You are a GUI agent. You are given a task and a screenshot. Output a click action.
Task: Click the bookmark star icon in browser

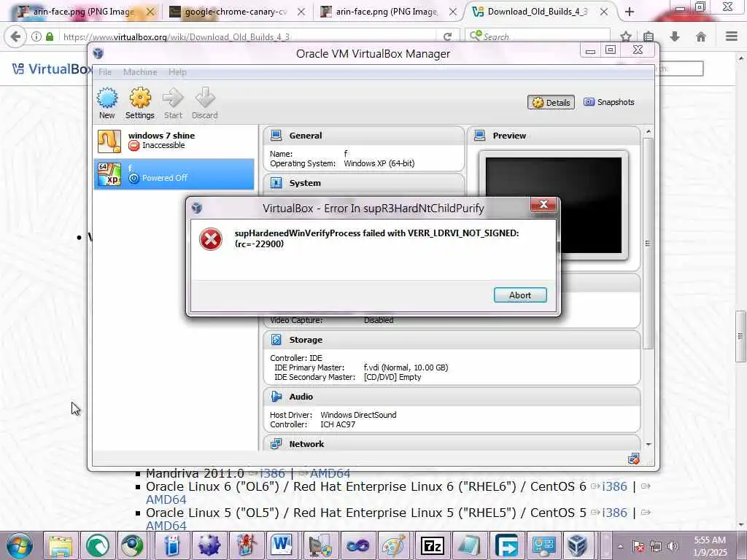pos(626,36)
